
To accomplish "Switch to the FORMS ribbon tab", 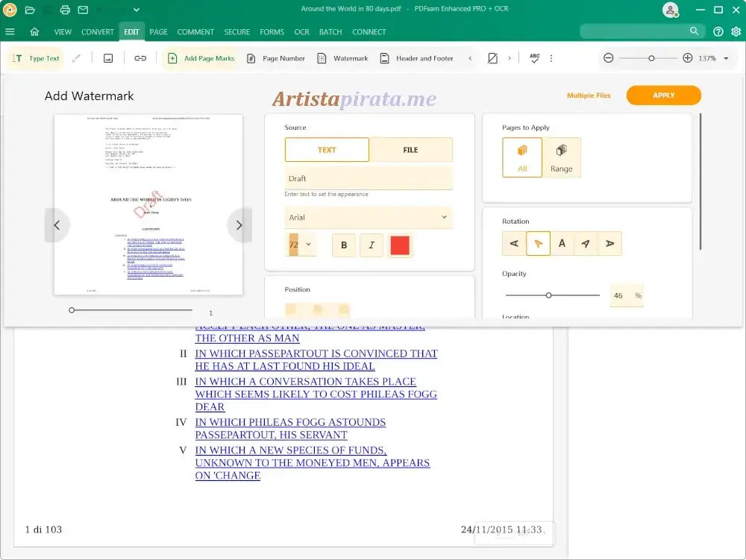I will pos(272,32).
